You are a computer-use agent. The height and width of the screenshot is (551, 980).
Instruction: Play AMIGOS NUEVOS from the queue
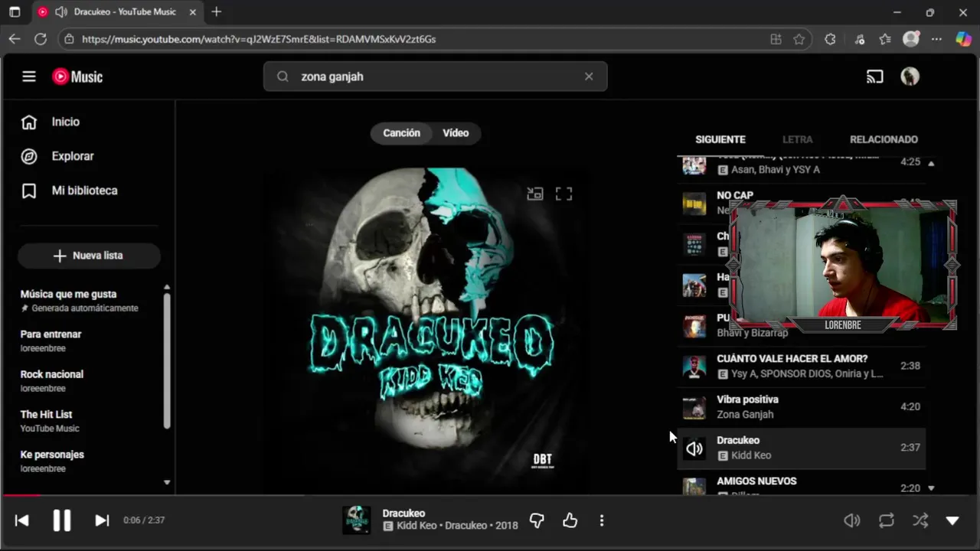tap(801, 484)
